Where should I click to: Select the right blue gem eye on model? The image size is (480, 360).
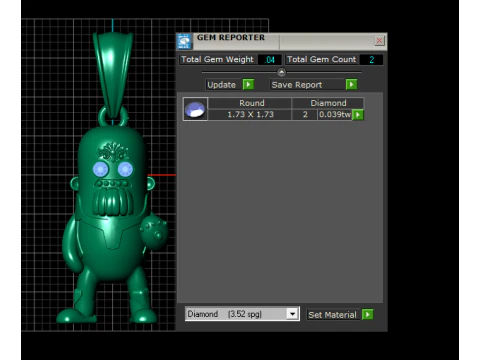(x=125, y=169)
